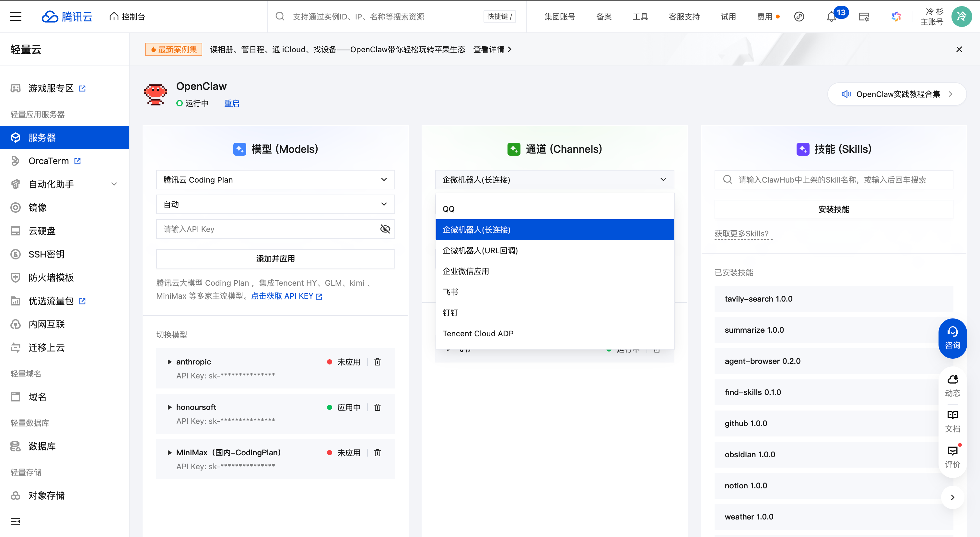Delete the anthropic model with trash icon
Screen dimensions: 980x537
click(x=378, y=362)
